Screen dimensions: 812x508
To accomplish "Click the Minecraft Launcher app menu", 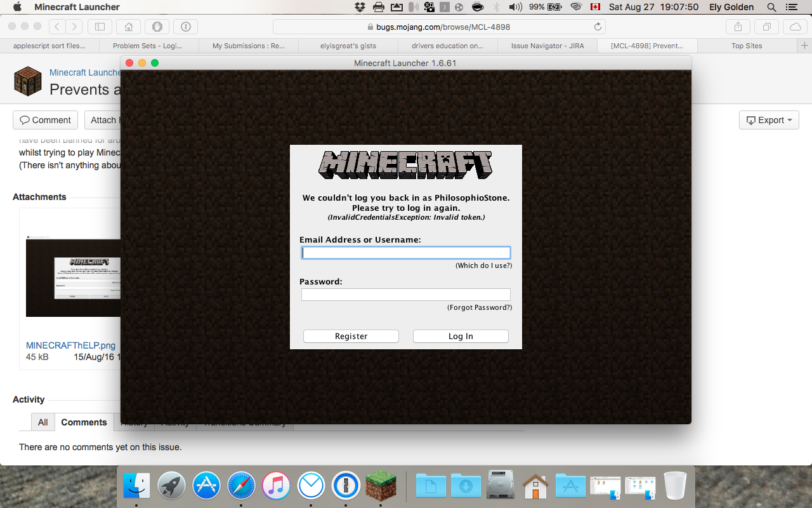I will point(77,7).
